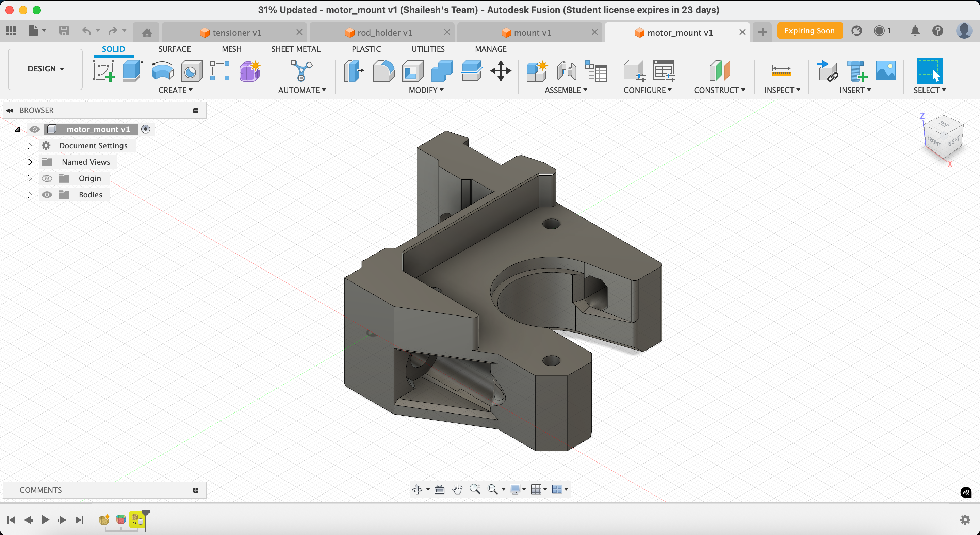Show the hidden Origin folder
The width and height of the screenshot is (980, 535).
pos(47,178)
